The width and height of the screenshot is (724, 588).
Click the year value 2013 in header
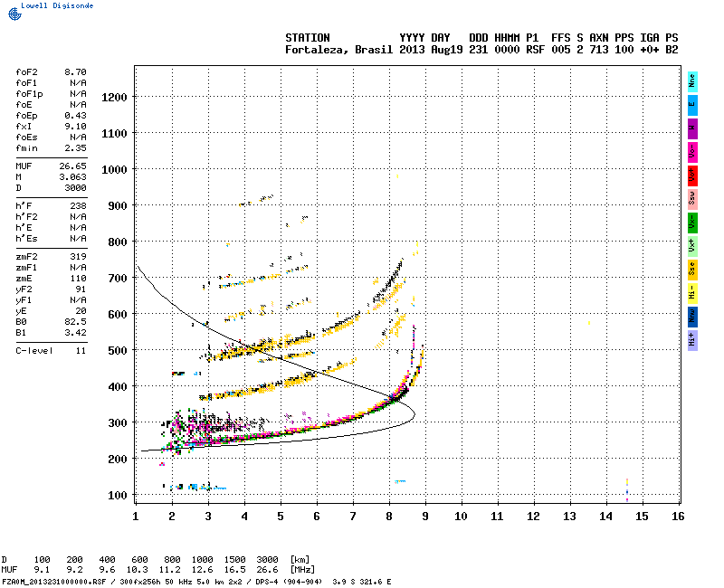(412, 50)
